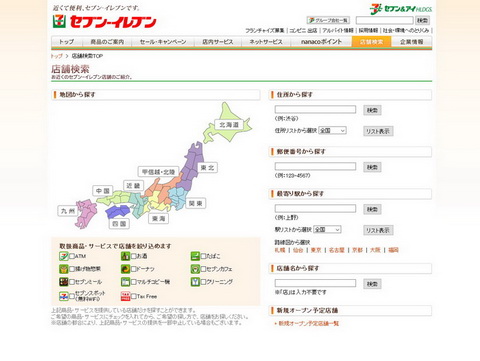This screenshot has height=361, width=480.
Task: Click the トップ breadcrumb link
Action: pos(57,56)
